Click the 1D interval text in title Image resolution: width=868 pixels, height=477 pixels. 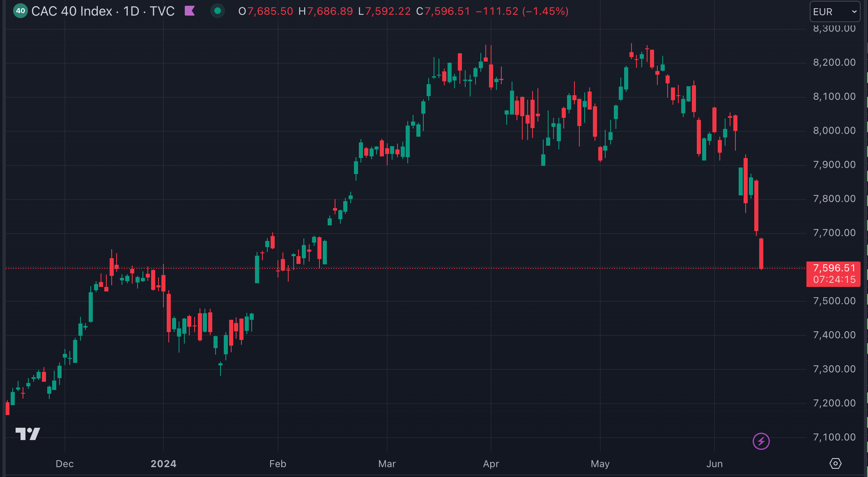tap(131, 11)
